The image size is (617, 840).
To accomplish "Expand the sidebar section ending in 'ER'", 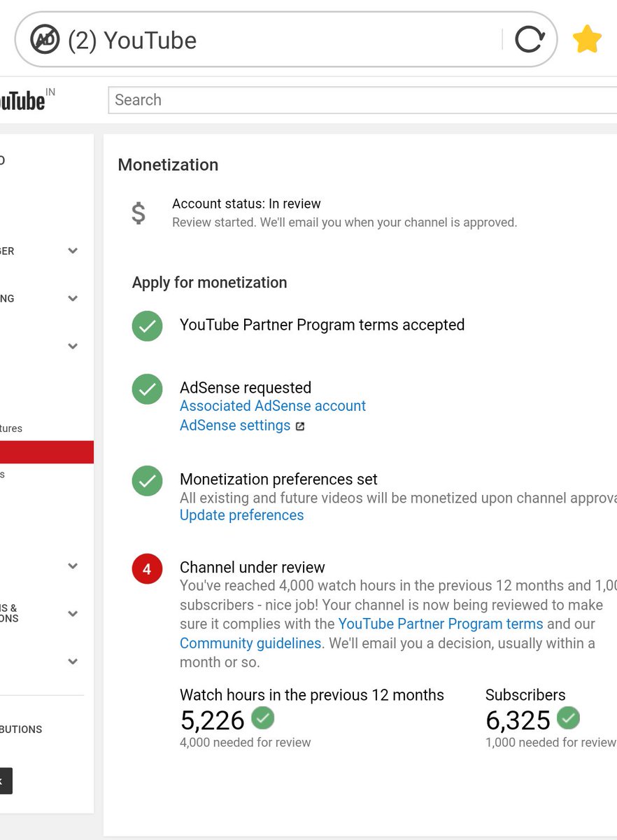I will coord(72,251).
